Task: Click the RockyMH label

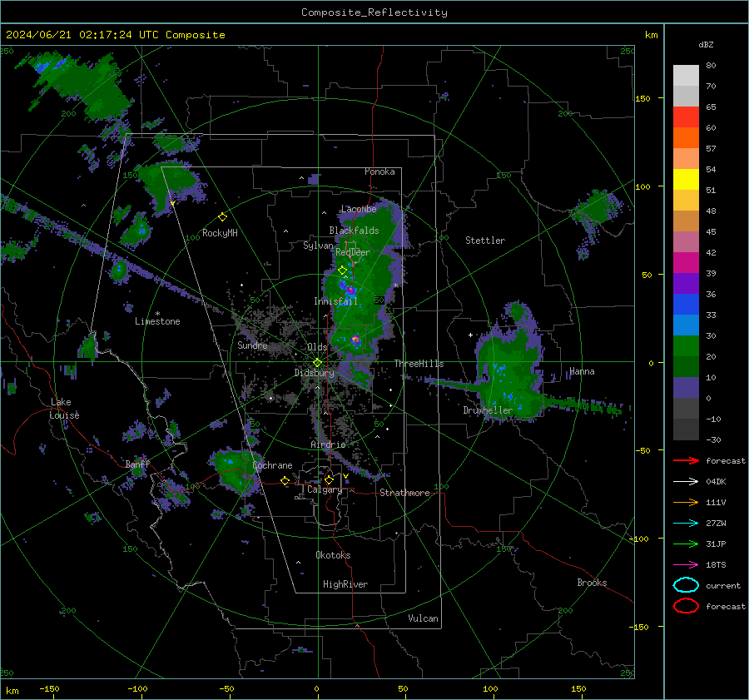Action: (x=220, y=233)
